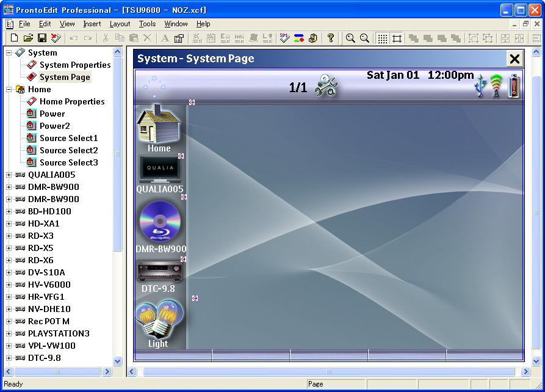Click the Home house button on page
This screenshot has height=392, width=545.
point(159,128)
